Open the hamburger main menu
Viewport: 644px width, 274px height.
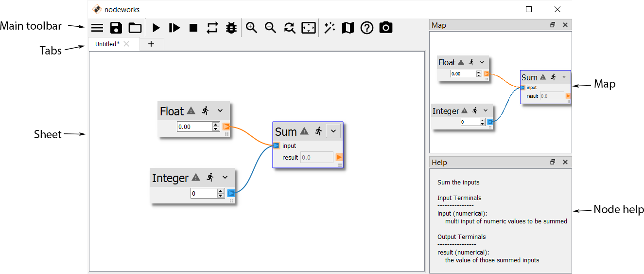tap(97, 28)
